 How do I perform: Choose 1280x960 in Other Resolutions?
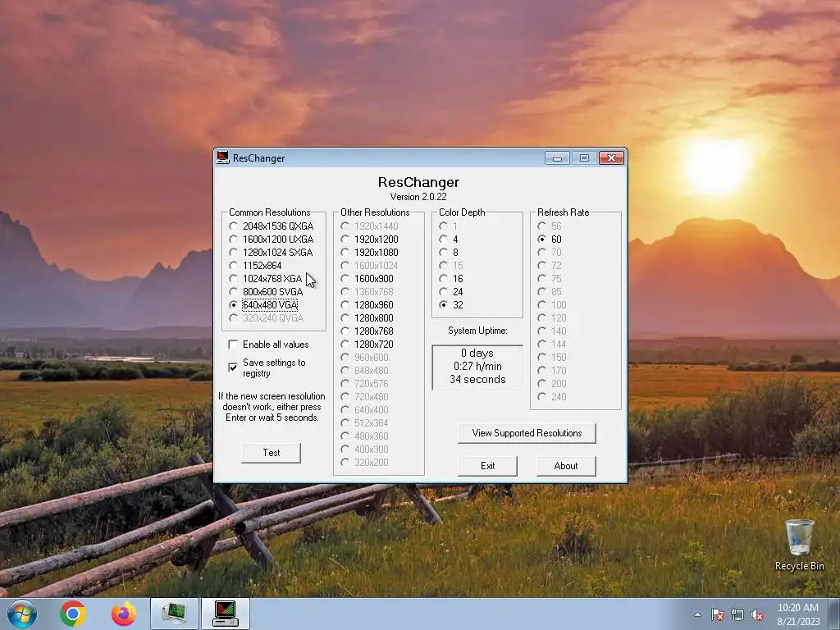[x=367, y=305]
